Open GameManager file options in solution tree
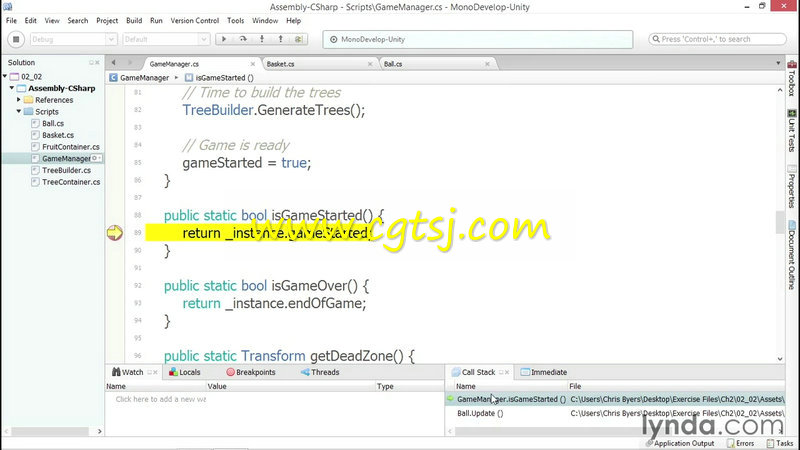This screenshot has width=800, height=450. tap(96, 158)
